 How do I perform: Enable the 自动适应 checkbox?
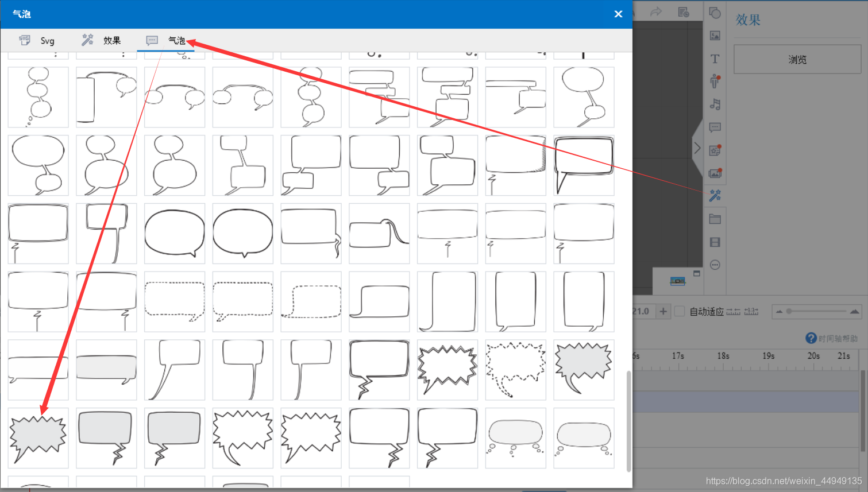tap(680, 311)
